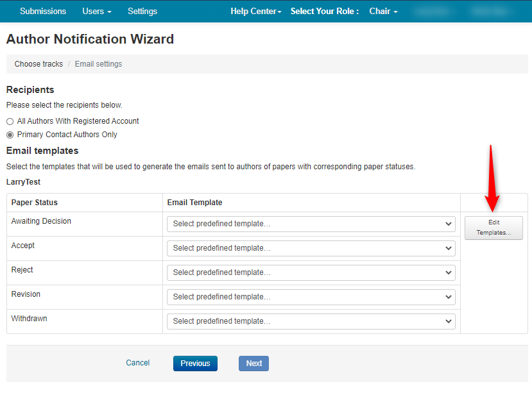The width and height of the screenshot is (532, 393).
Task: Click the Edit Templates button
Action: [x=493, y=228]
